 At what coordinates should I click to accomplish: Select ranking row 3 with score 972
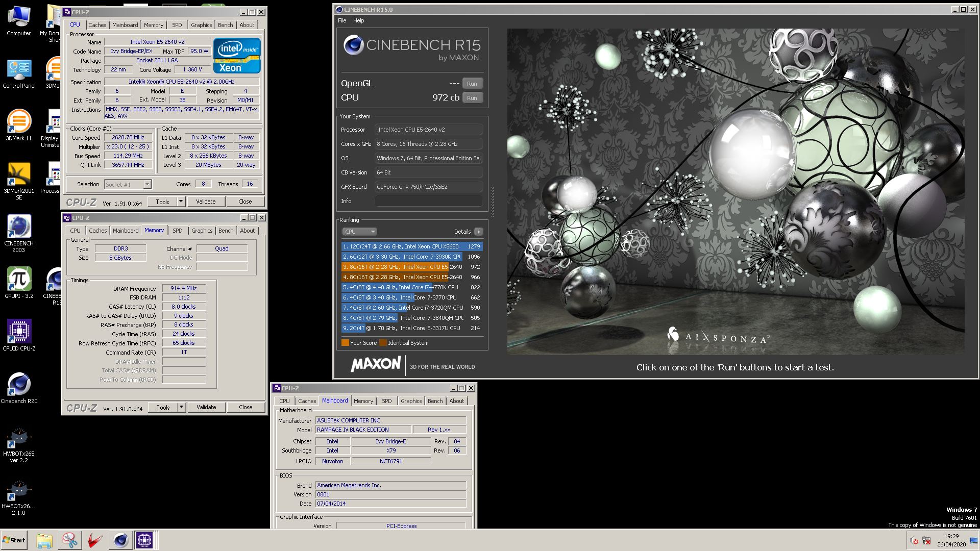(411, 267)
